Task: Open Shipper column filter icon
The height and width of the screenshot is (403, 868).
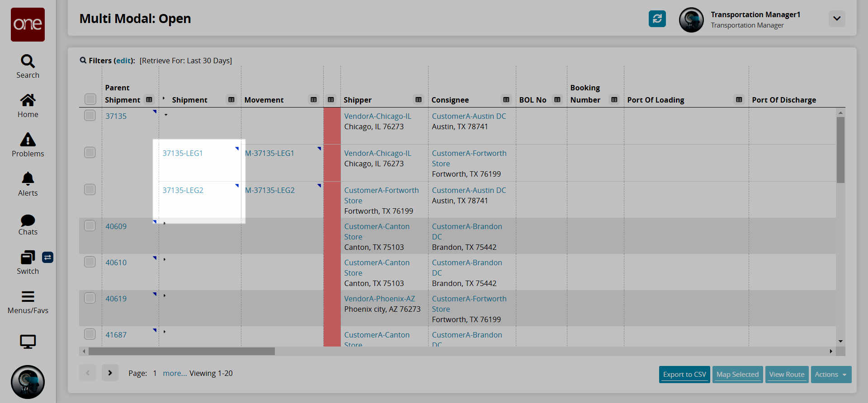Action: coord(419,99)
